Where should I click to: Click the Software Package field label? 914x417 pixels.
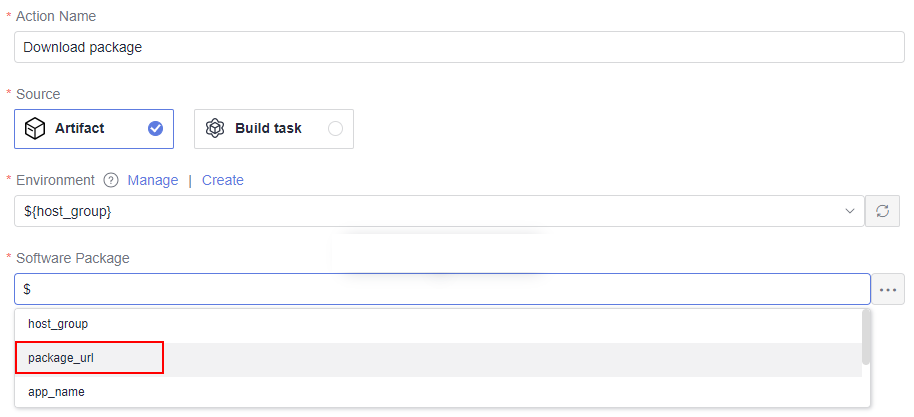73,258
